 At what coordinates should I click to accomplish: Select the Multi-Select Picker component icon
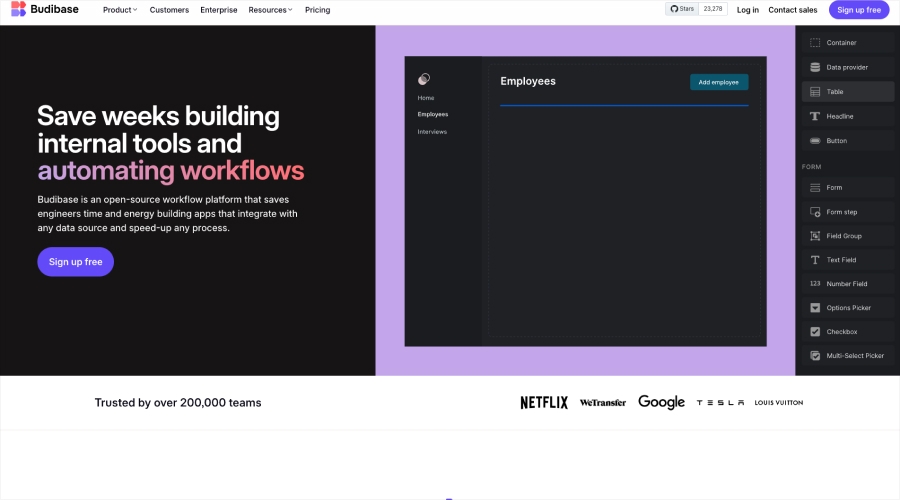point(815,356)
